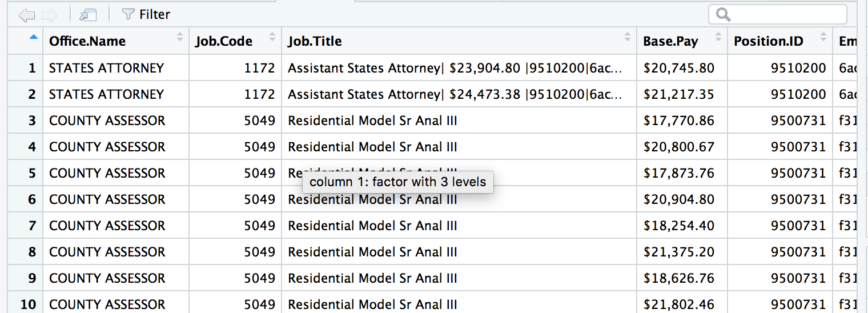Click the Job.Code sort arrows
This screenshot has width=868, height=313.
click(x=272, y=37)
